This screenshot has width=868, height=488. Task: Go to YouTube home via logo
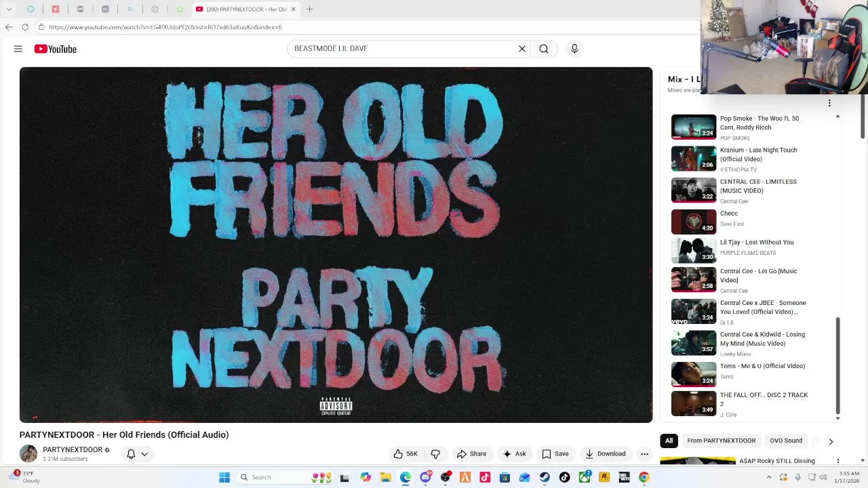[x=56, y=49]
